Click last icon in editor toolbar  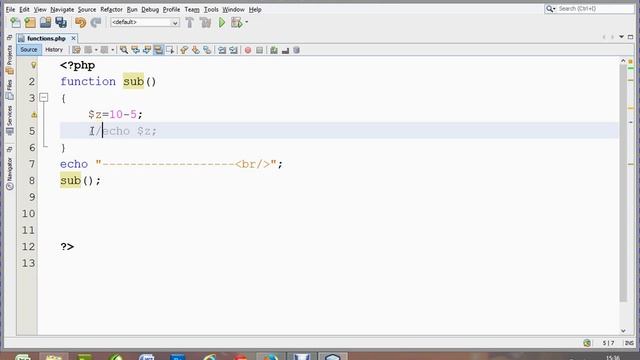[297, 50]
